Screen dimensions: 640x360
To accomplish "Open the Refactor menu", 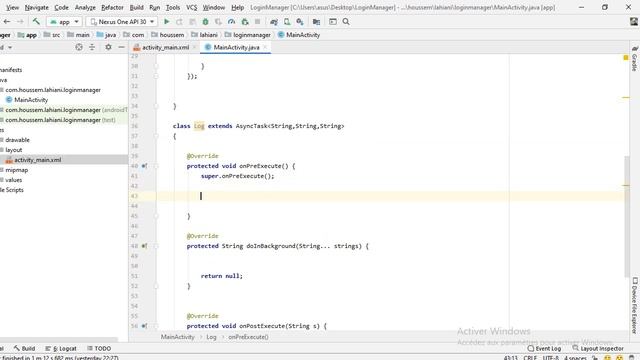I will coord(112,7).
